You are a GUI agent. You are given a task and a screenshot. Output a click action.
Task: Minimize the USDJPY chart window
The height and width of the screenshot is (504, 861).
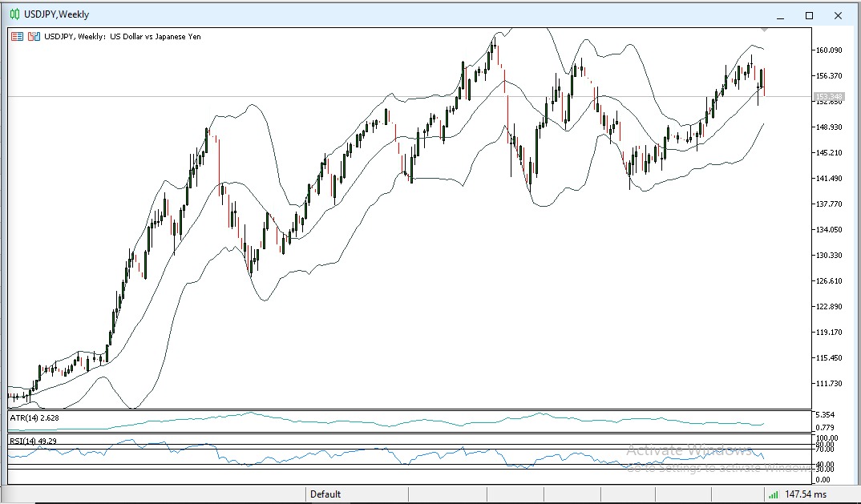coord(780,15)
